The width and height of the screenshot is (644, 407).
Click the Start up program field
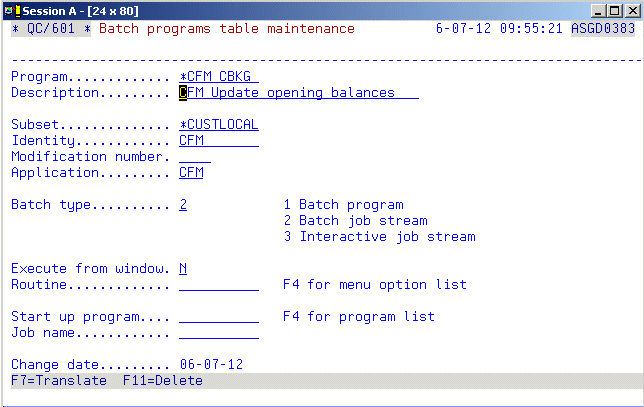tap(218, 317)
